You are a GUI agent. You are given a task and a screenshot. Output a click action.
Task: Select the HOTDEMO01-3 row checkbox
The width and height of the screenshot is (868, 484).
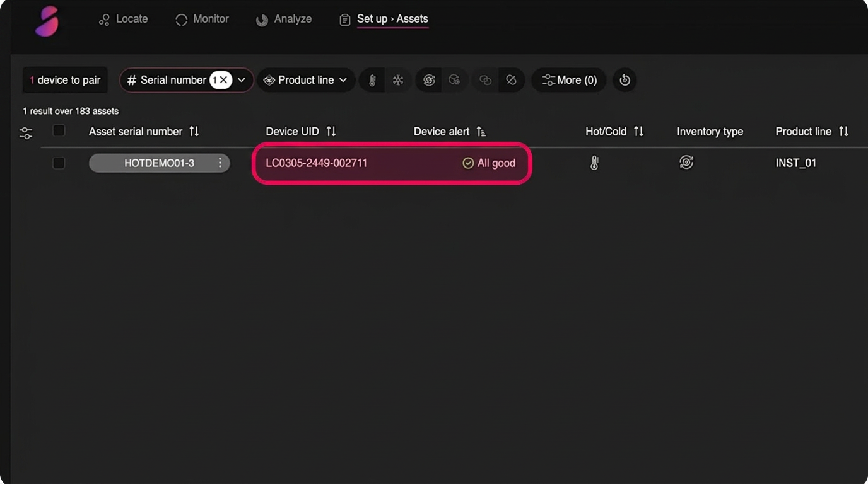(x=59, y=163)
